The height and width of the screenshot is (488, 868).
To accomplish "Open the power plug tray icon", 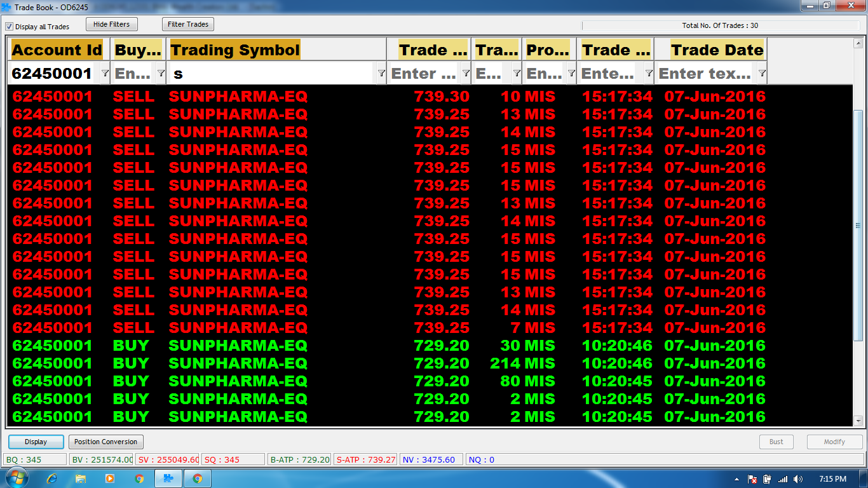I will 768,479.
